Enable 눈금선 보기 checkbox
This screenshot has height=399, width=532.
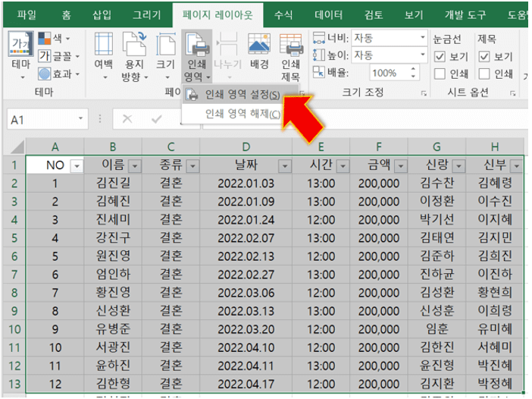click(440, 56)
